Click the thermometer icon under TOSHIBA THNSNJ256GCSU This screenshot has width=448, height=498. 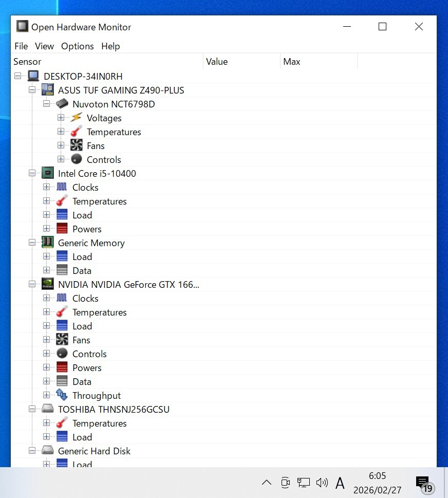click(62, 423)
